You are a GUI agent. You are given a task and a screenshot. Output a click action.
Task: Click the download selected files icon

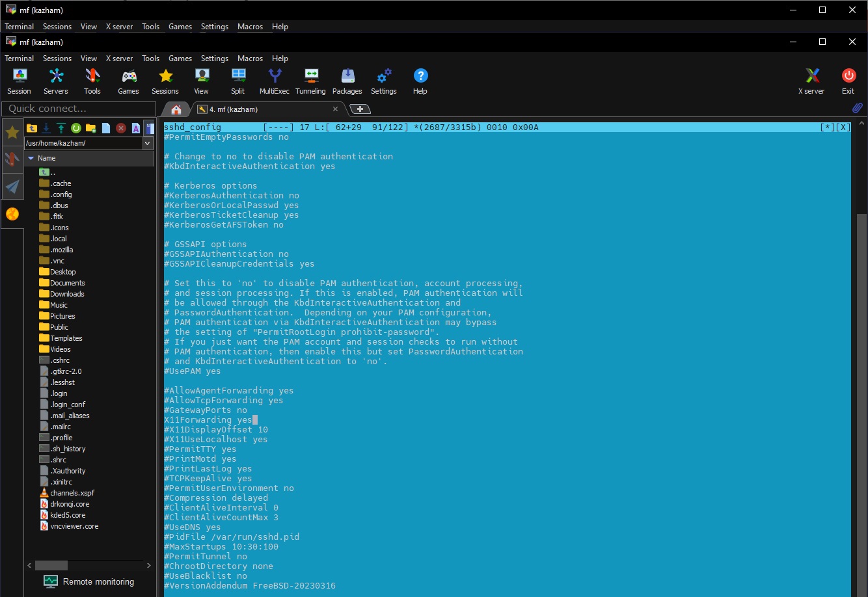tap(46, 128)
